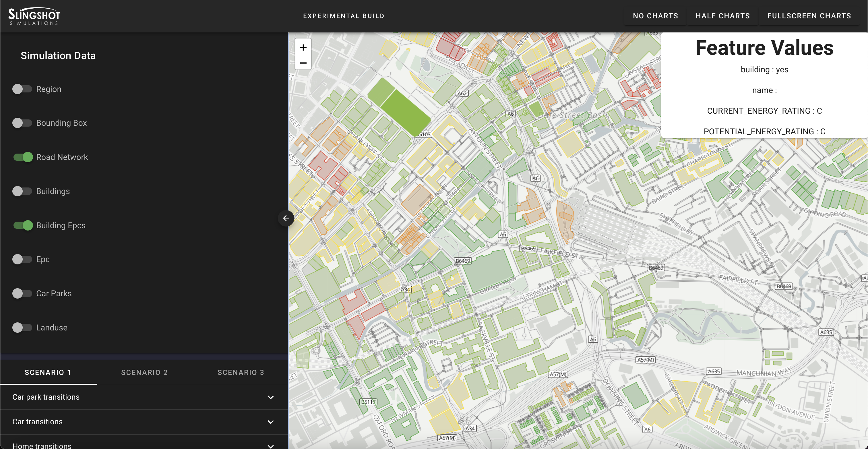Screen dimensions: 868x449
Task: Turn on the Buildings layer
Action: [x=22, y=191]
